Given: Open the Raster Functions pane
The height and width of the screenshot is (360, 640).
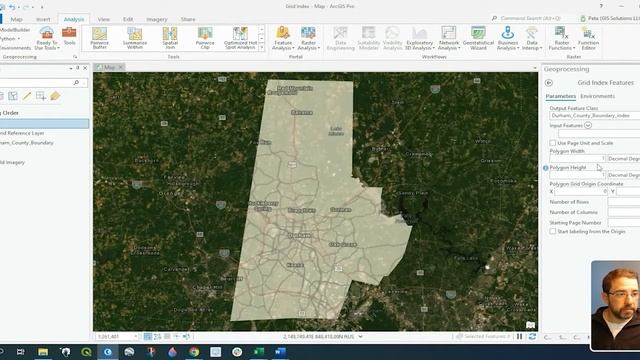Looking at the screenshot, I should (562, 38).
